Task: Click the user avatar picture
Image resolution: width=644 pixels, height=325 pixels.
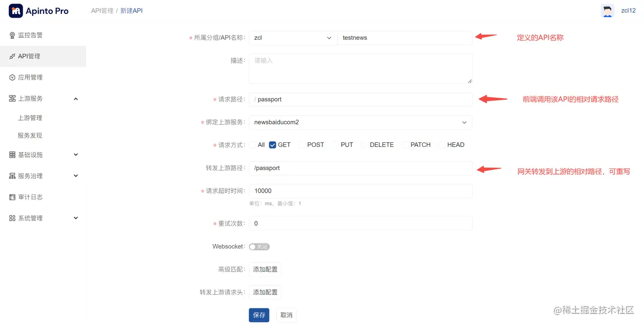Action: [608, 11]
